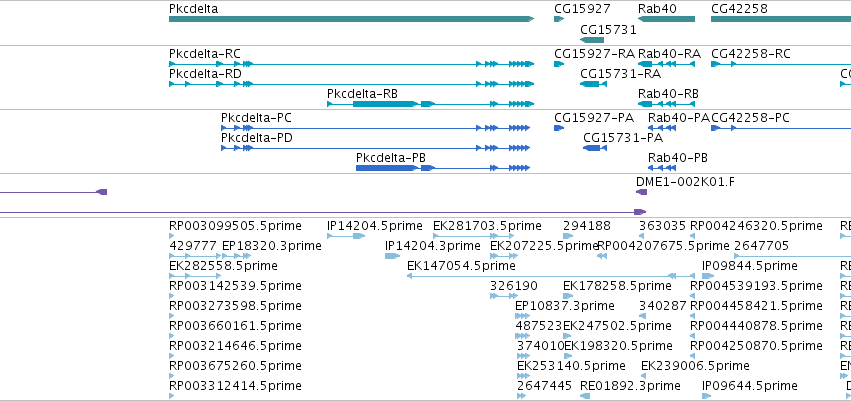The width and height of the screenshot is (851, 401).
Task: Select RP003675260.5prime EST label
Action: point(236,366)
